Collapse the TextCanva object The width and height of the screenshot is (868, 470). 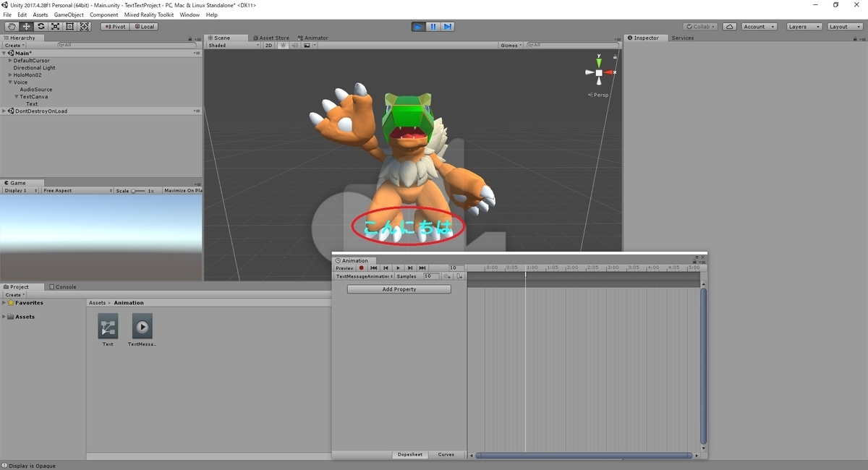pyautogui.click(x=17, y=97)
